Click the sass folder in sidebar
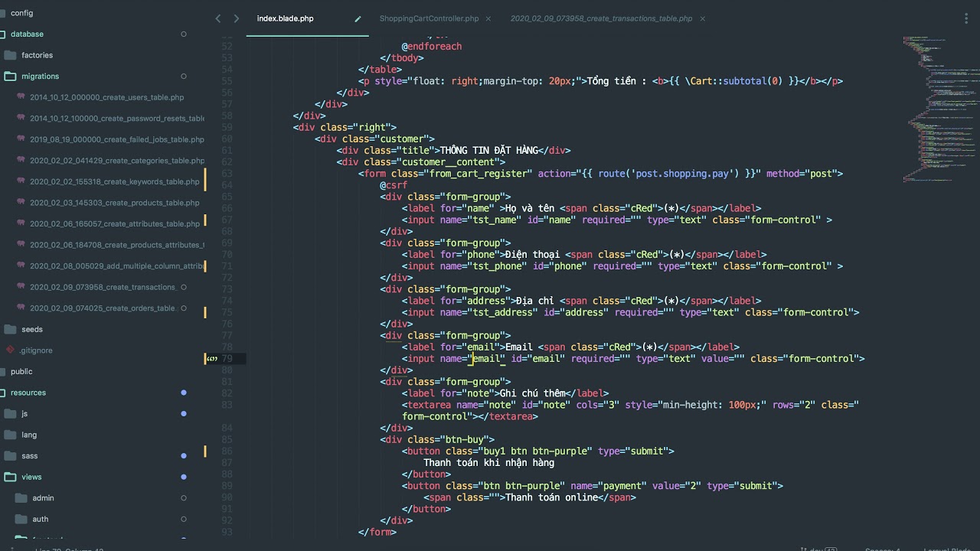The height and width of the screenshot is (551, 980). 29,455
